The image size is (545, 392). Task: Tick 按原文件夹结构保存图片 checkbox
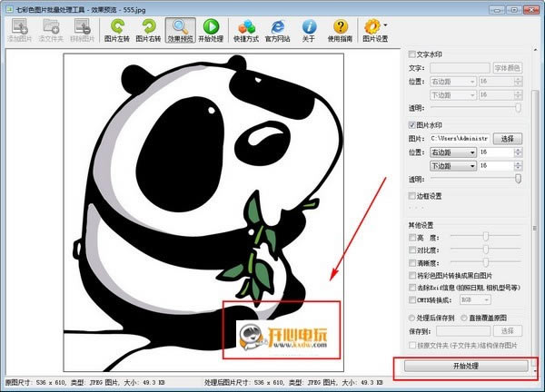click(412, 345)
